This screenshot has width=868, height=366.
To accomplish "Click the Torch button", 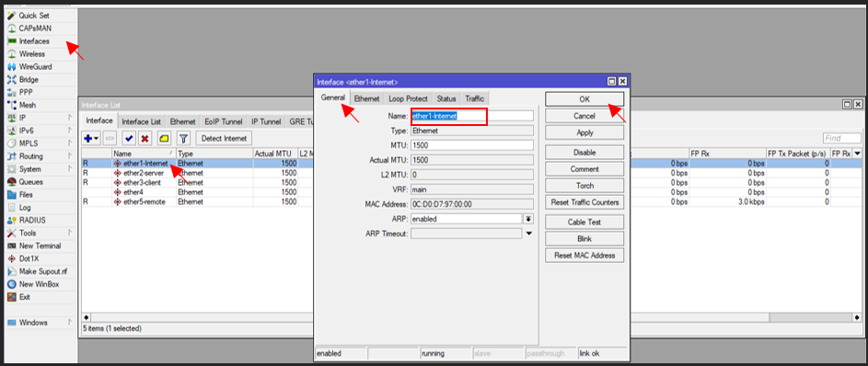I will (x=584, y=186).
